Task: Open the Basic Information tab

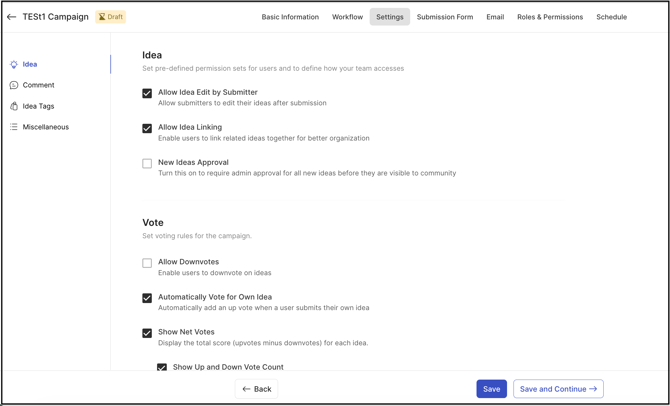Action: coord(290,17)
